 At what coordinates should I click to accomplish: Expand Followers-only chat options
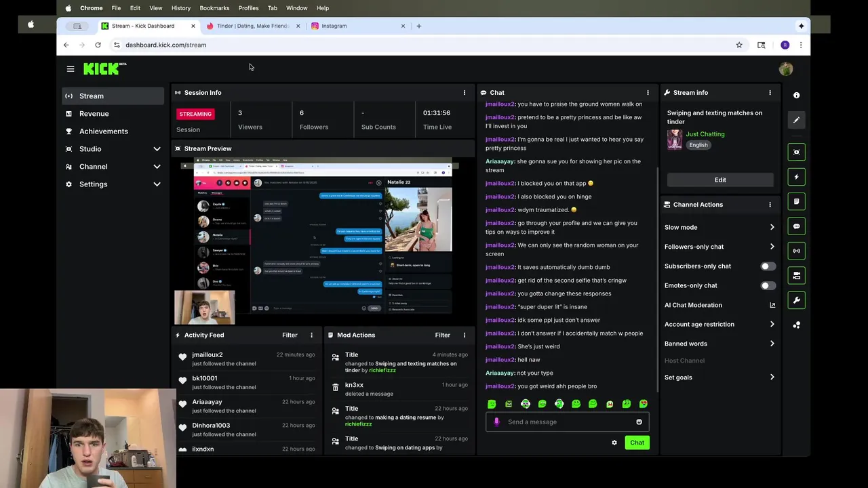tap(772, 247)
